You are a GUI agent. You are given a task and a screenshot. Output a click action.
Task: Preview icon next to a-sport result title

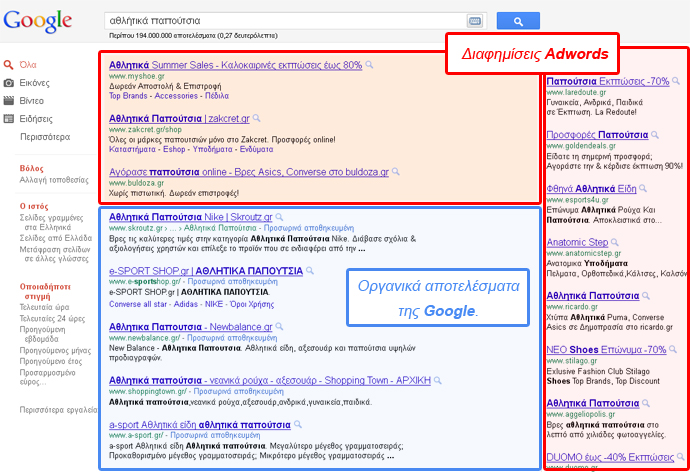point(298,424)
